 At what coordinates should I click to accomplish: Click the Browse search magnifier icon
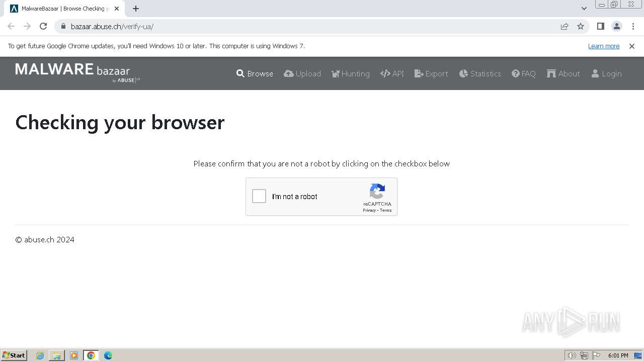pos(240,73)
